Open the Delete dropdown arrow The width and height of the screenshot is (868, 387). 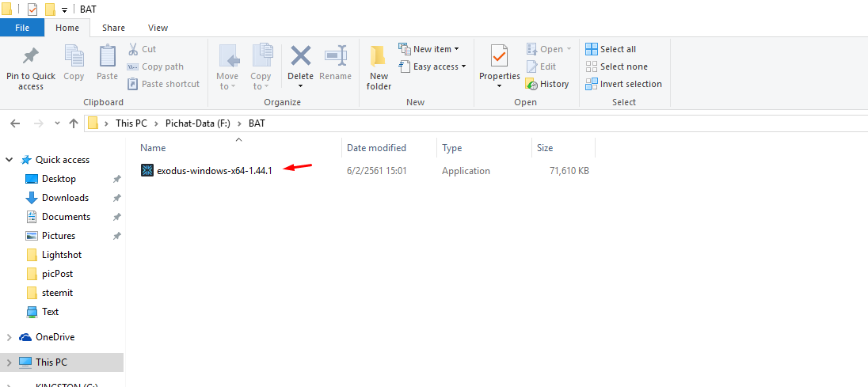click(x=301, y=85)
